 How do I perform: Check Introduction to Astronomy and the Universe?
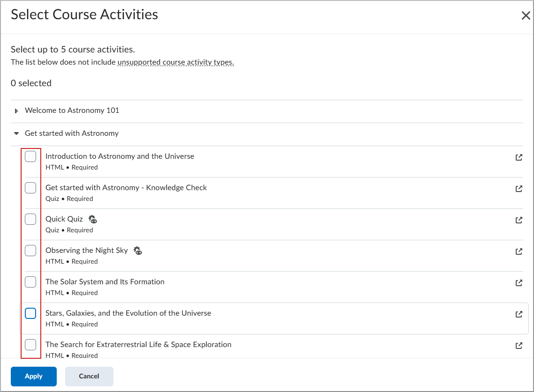point(30,157)
